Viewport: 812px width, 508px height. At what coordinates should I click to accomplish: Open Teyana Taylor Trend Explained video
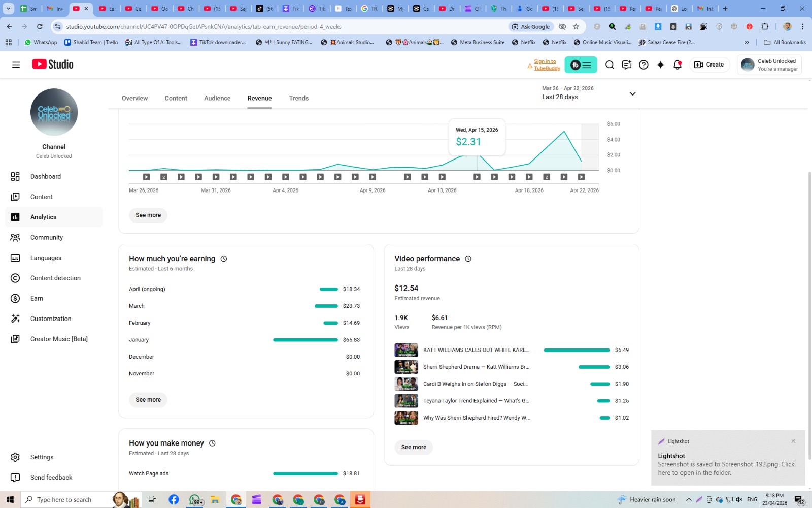click(512, 401)
